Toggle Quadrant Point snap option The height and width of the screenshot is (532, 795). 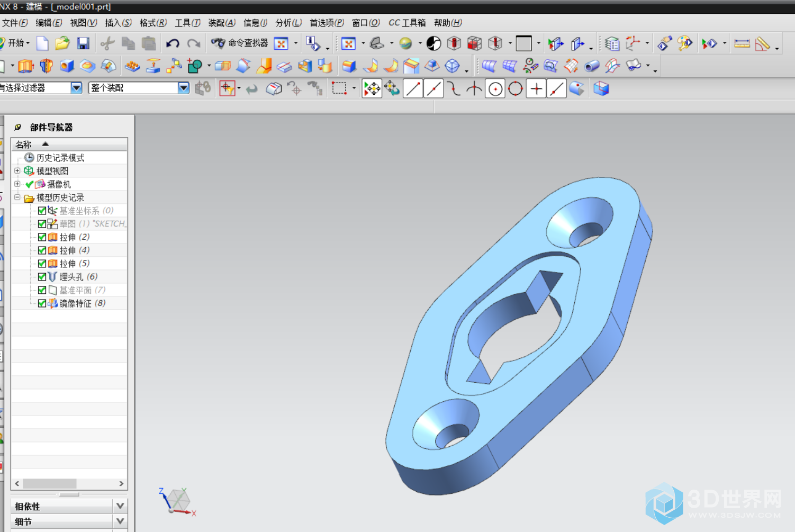516,88
